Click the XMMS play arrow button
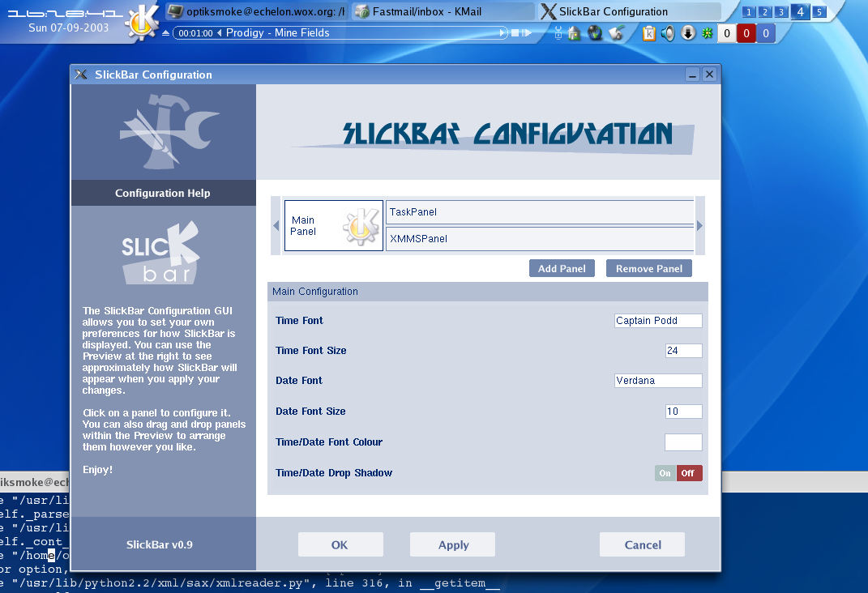This screenshot has height=593, width=868. click(502, 33)
